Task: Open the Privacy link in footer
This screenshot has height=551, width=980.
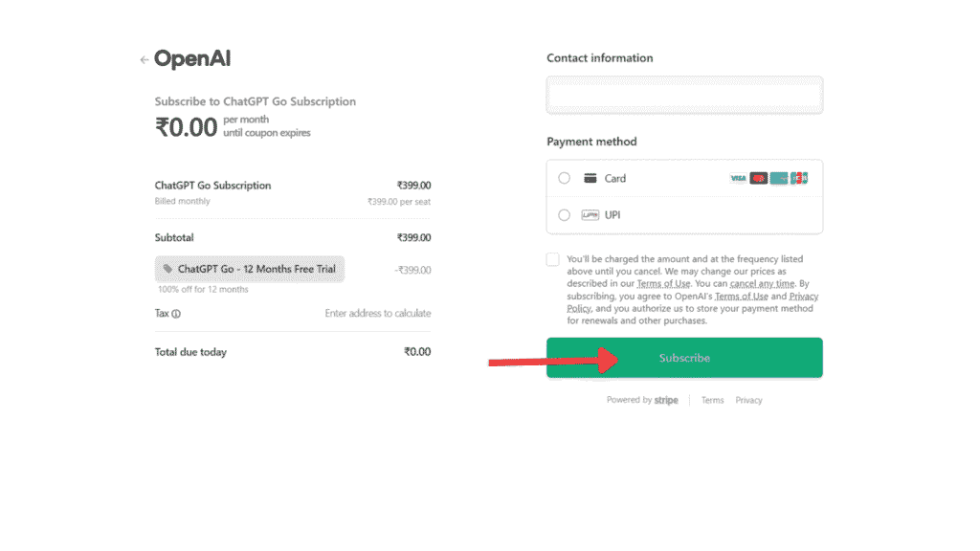Action: (x=748, y=401)
